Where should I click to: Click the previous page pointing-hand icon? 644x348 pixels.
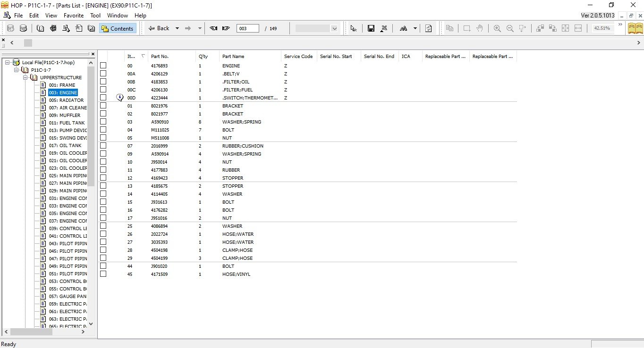tap(213, 28)
